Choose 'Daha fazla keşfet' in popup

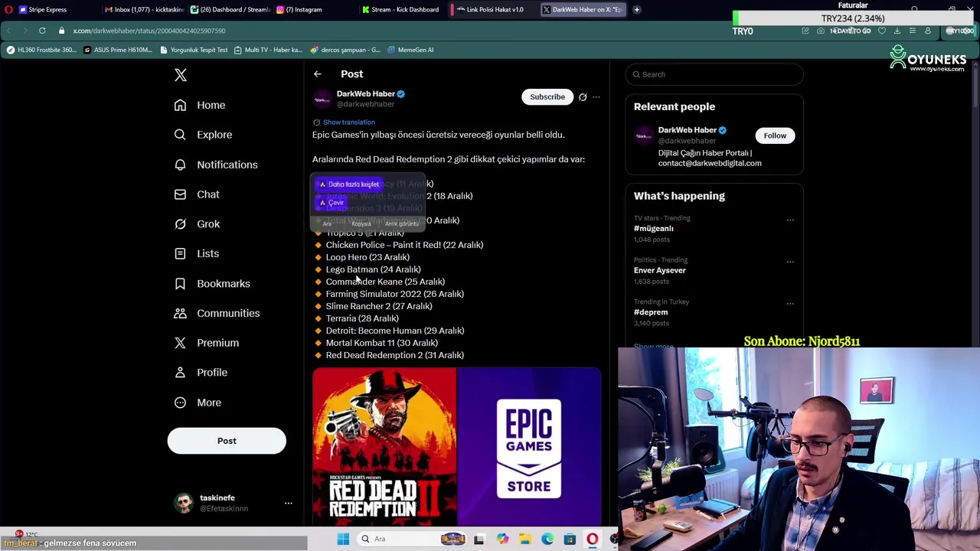(349, 184)
